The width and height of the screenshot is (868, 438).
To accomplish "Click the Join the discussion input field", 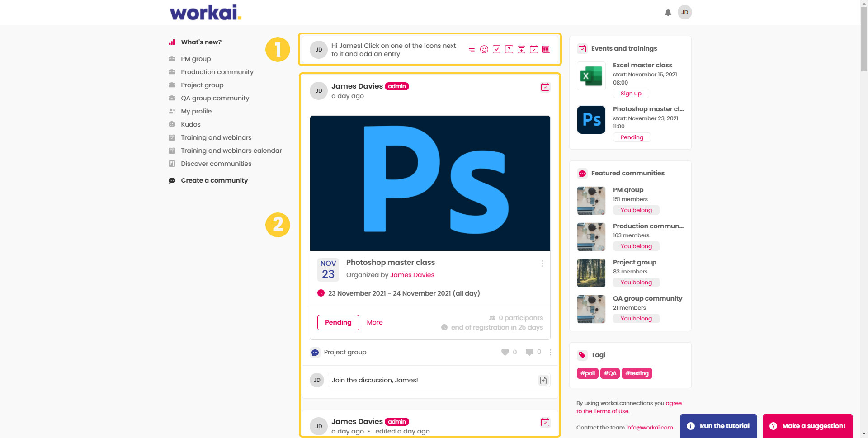I will [x=439, y=380].
